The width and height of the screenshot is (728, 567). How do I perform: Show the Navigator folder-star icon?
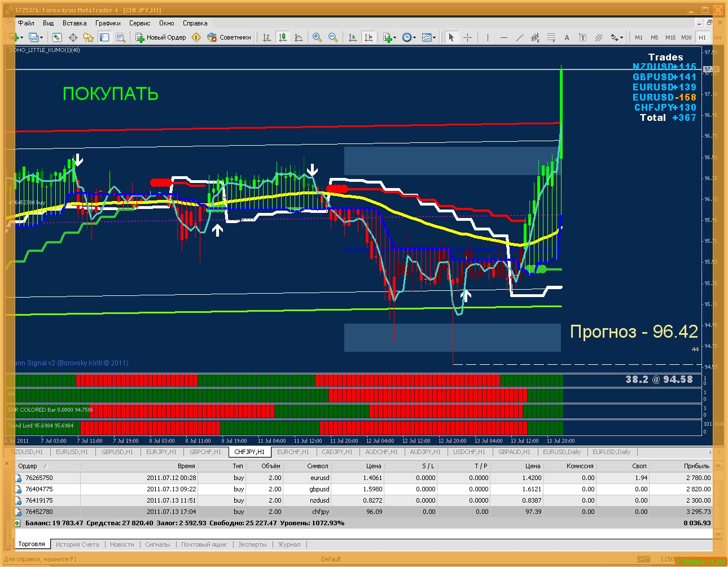click(x=89, y=37)
